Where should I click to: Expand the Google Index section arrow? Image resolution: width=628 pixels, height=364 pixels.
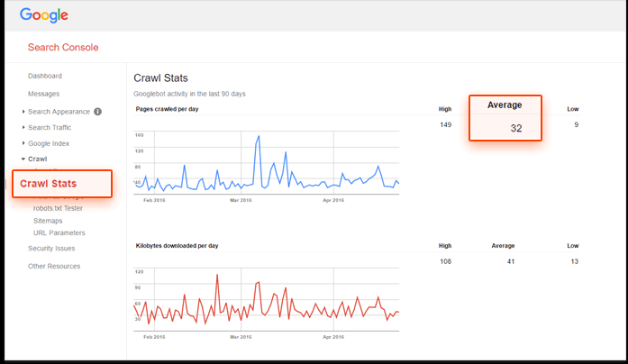[23, 143]
